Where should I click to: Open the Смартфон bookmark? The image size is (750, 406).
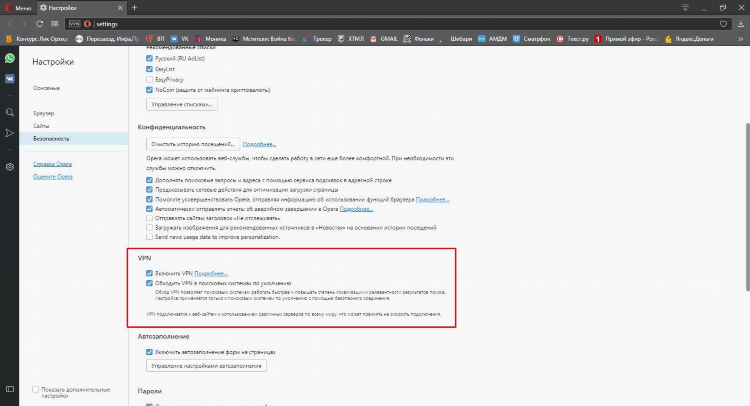pyautogui.click(x=531, y=39)
